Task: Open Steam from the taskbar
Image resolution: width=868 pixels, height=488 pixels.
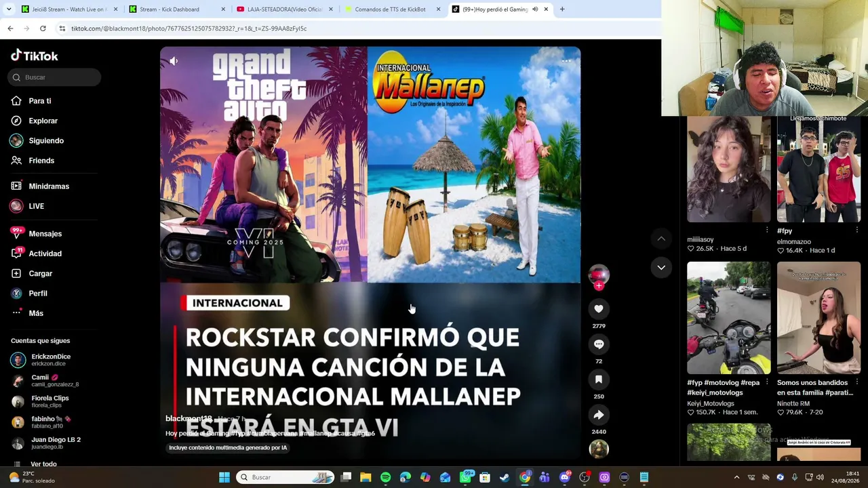Action: click(x=505, y=477)
